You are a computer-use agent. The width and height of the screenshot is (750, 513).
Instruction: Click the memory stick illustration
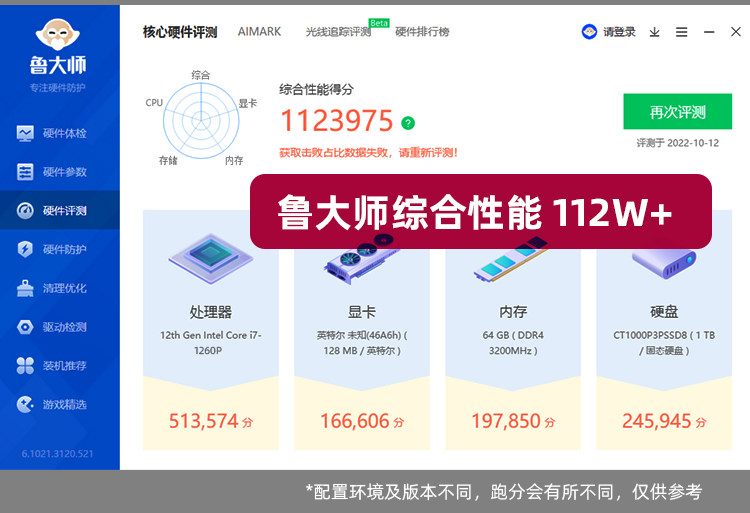pyautogui.click(x=510, y=261)
